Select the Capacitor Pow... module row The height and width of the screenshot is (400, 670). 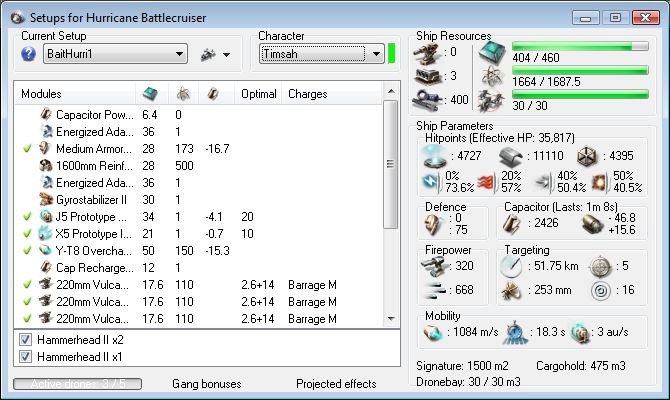199,115
